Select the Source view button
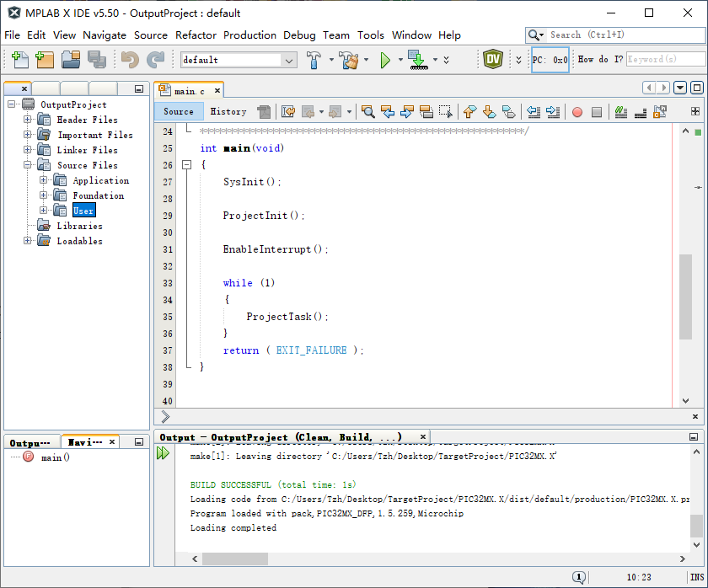The height and width of the screenshot is (588, 708). [179, 111]
